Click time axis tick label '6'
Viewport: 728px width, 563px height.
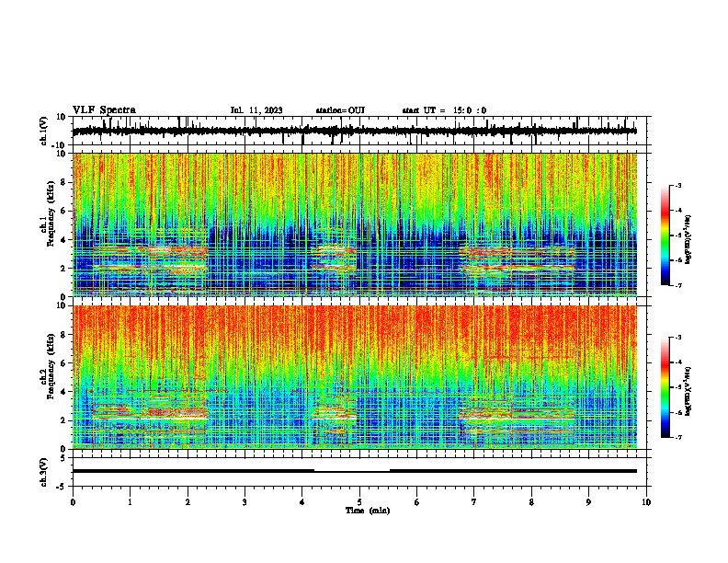coord(417,502)
